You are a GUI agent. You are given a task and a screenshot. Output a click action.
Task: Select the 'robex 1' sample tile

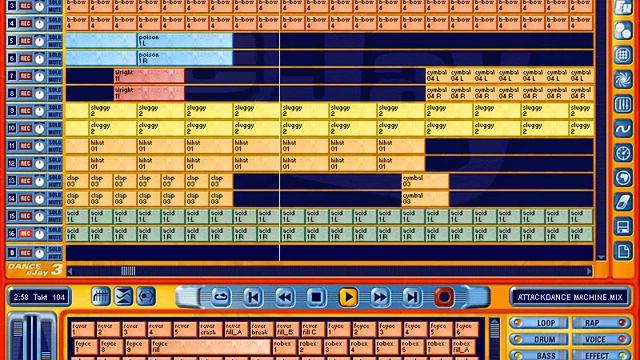pos(284,347)
